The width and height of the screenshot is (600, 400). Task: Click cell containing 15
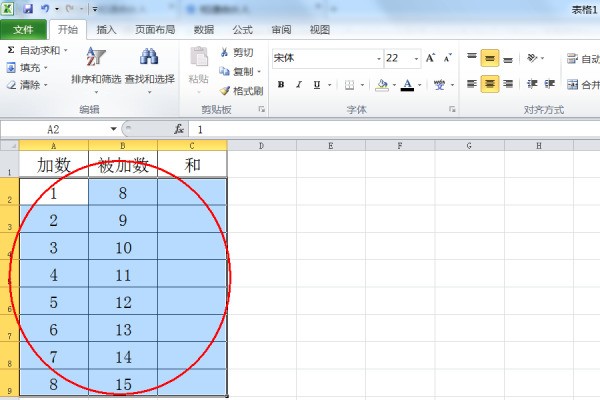(123, 383)
